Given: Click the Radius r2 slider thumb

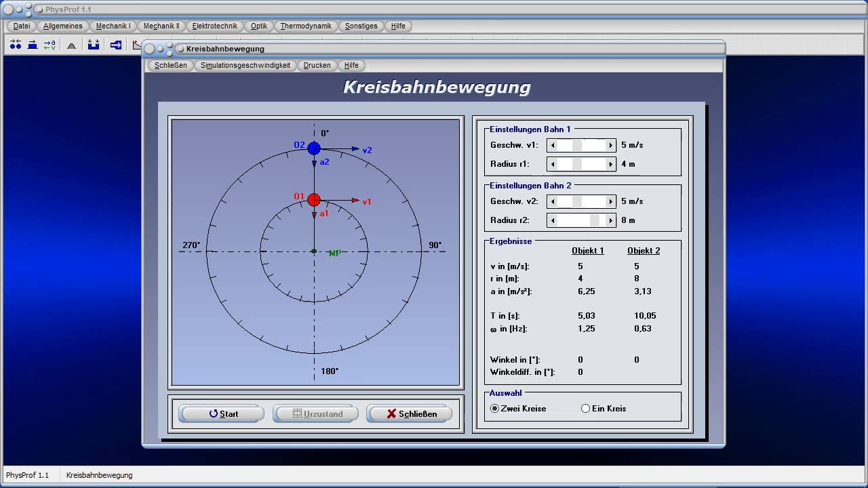Looking at the screenshot, I should (595, 220).
